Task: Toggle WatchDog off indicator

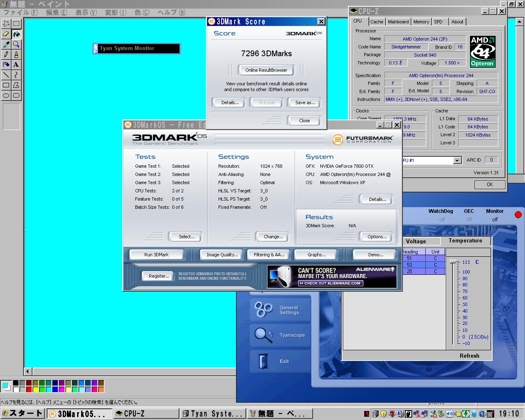Action: [442, 220]
